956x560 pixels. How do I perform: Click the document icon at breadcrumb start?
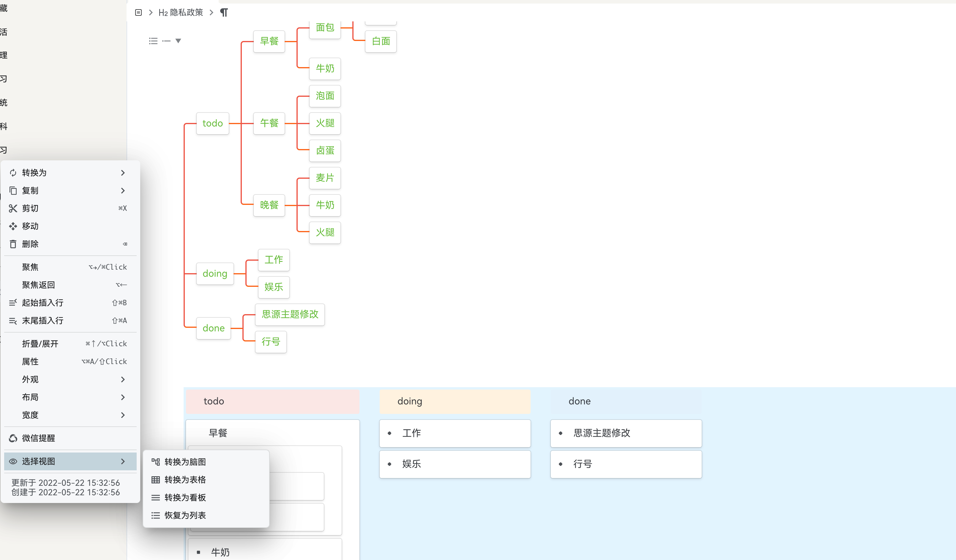click(138, 12)
